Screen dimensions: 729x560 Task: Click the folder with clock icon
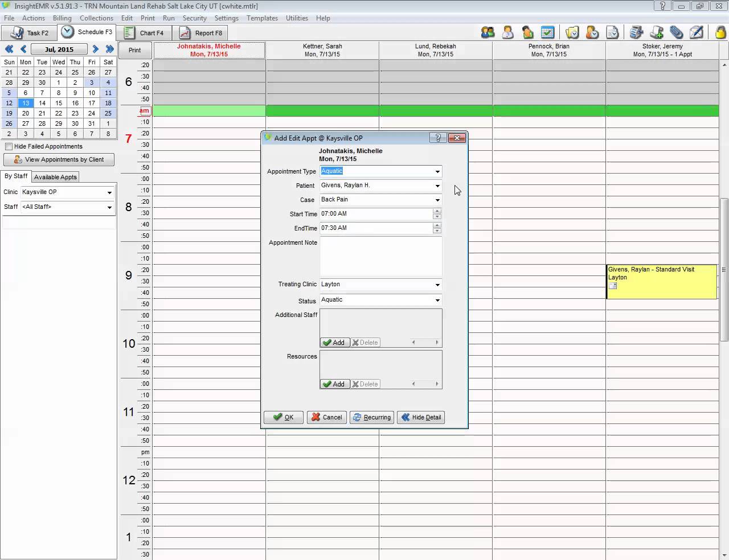pos(572,32)
